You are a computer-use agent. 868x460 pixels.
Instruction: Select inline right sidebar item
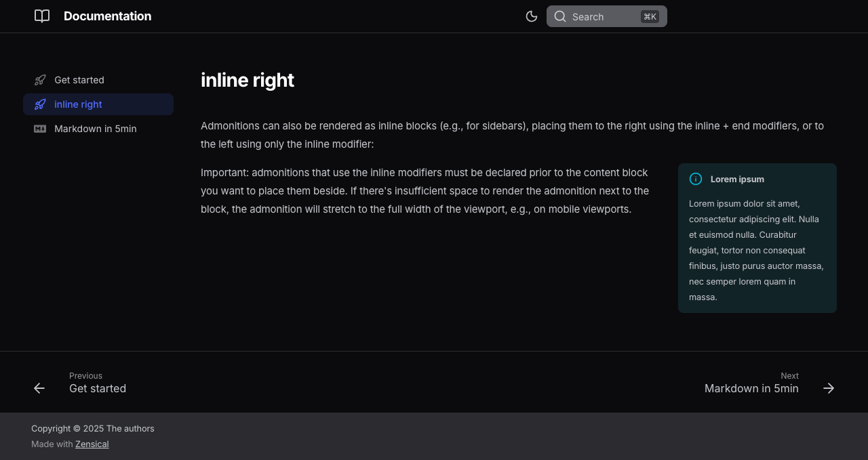coord(79,104)
